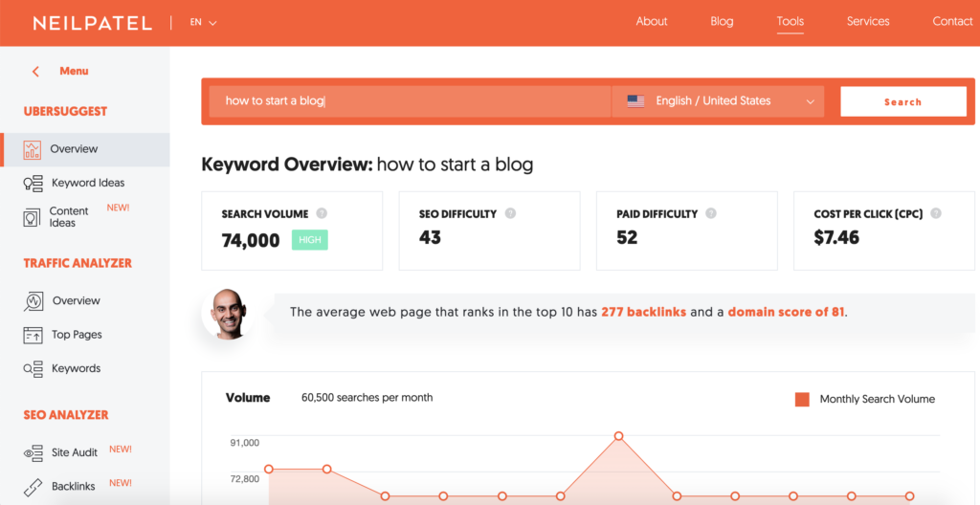Click the NEW! badge beside Content Ideas
This screenshot has width=980, height=505.
118,208
